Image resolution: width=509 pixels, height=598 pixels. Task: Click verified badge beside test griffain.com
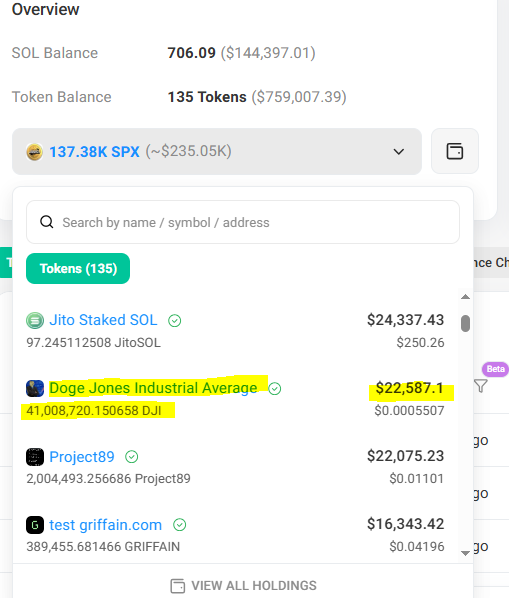click(x=180, y=525)
